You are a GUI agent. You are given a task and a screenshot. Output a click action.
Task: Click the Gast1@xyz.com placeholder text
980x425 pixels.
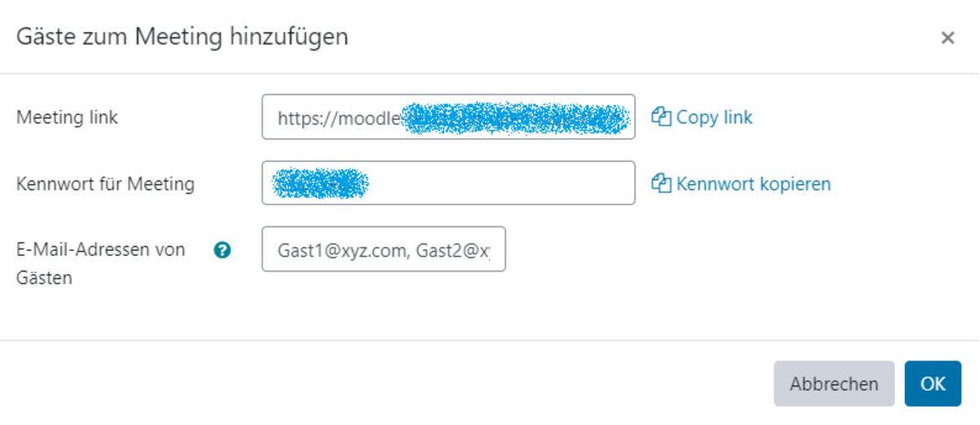[x=341, y=250]
